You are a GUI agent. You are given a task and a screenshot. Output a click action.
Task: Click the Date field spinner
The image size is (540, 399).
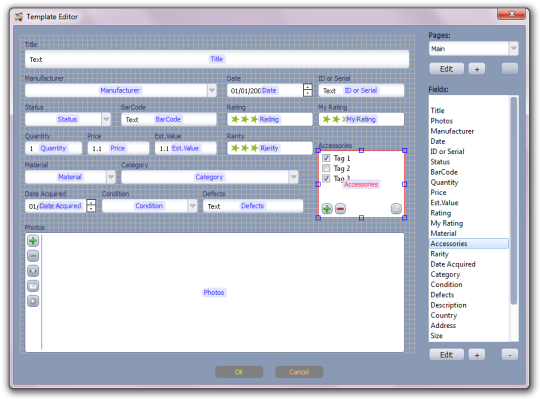308,90
